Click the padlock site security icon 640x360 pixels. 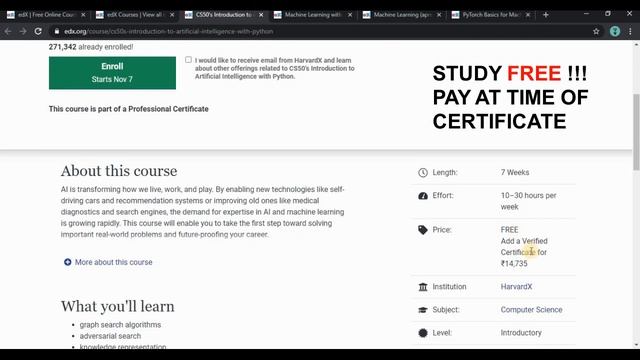(x=57, y=31)
